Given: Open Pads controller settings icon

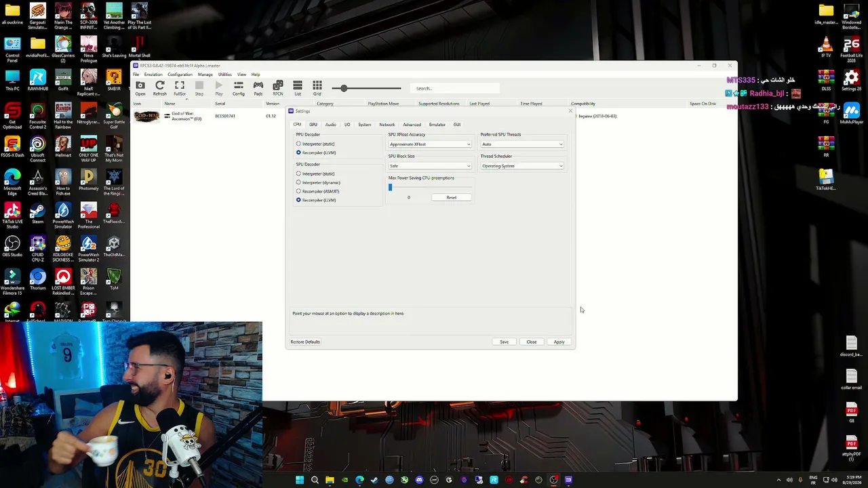Looking at the screenshot, I should pos(258,88).
